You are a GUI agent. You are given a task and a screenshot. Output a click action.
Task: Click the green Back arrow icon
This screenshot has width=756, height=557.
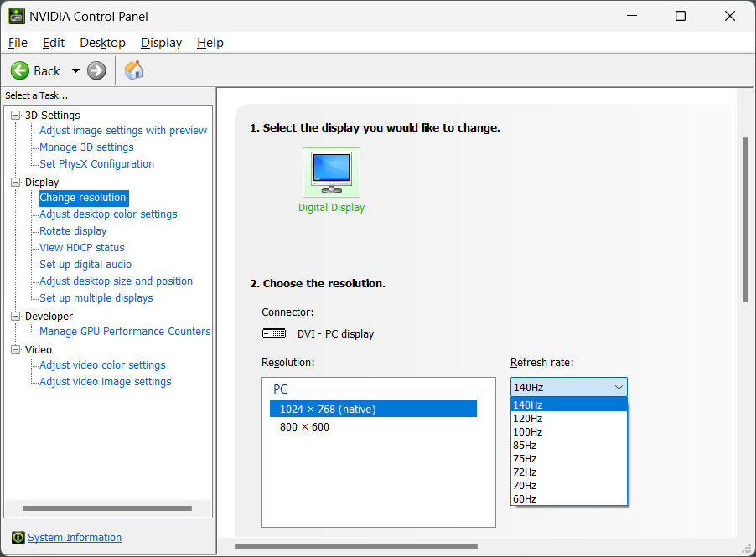coord(20,71)
